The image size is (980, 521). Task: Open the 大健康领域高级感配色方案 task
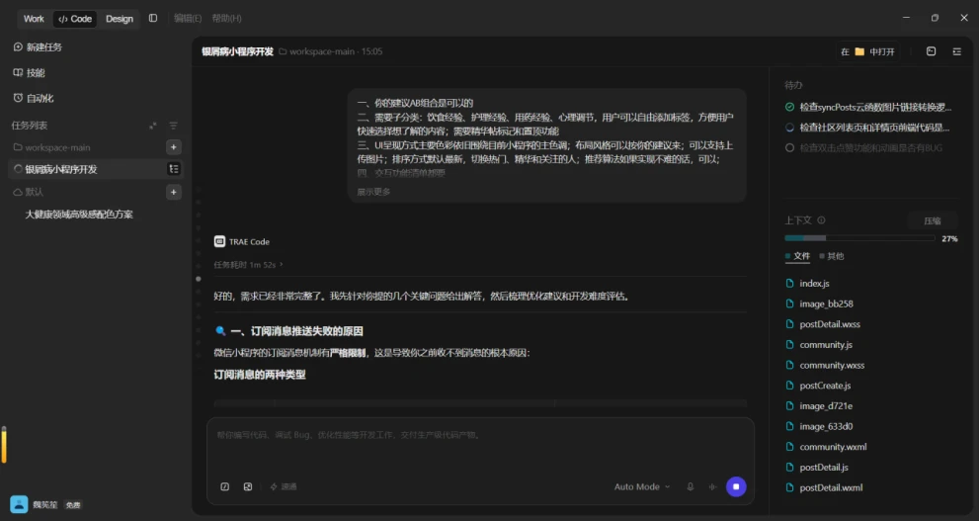79,215
